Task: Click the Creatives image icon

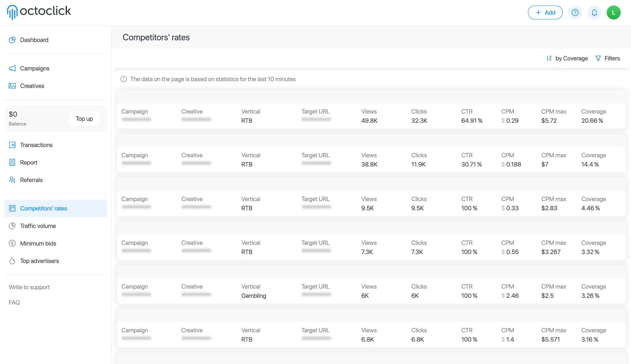Action: pyautogui.click(x=12, y=86)
